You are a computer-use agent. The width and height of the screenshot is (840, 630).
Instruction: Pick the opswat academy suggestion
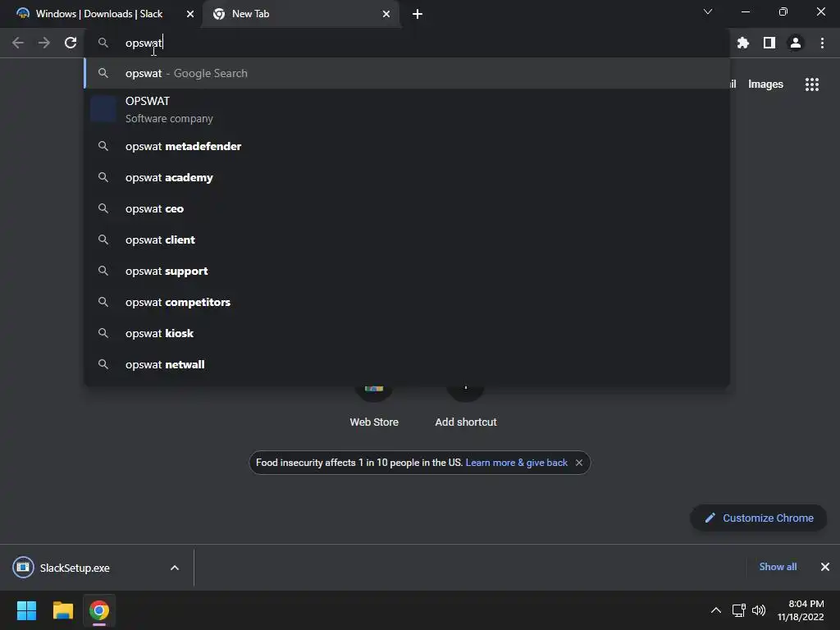point(407,177)
